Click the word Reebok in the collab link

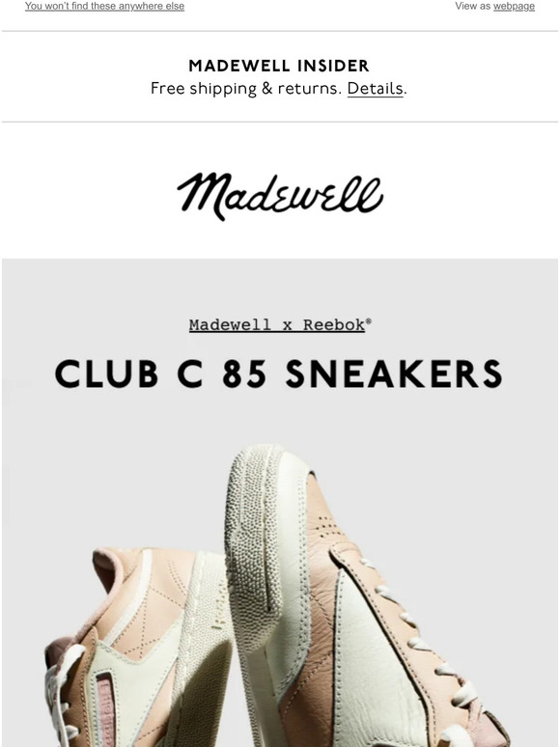(334, 325)
